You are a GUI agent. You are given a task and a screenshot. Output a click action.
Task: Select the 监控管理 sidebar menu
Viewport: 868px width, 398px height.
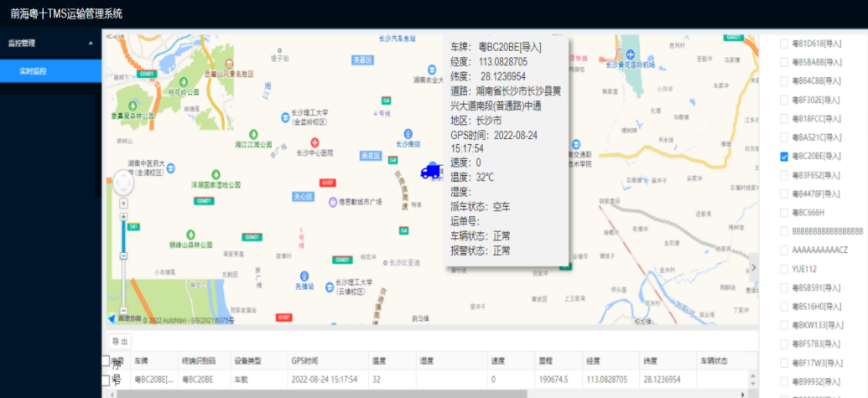click(51, 43)
